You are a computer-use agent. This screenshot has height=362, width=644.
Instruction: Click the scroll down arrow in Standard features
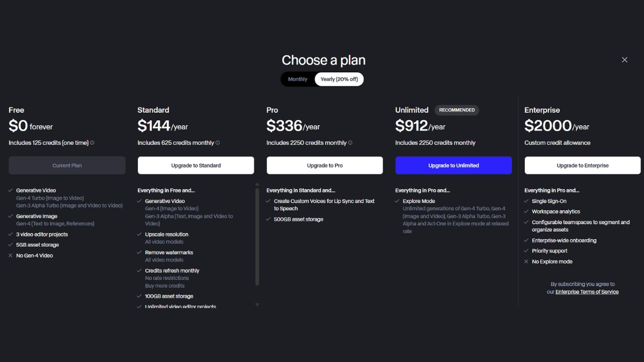(x=257, y=305)
